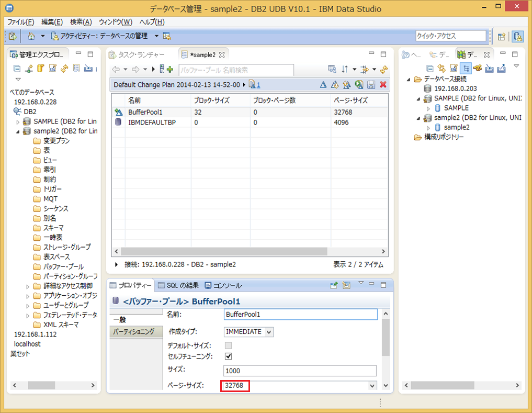Click the yellow refresh arrows in the sample2 editor toolbar
This screenshot has width=532, height=413.
384,69
